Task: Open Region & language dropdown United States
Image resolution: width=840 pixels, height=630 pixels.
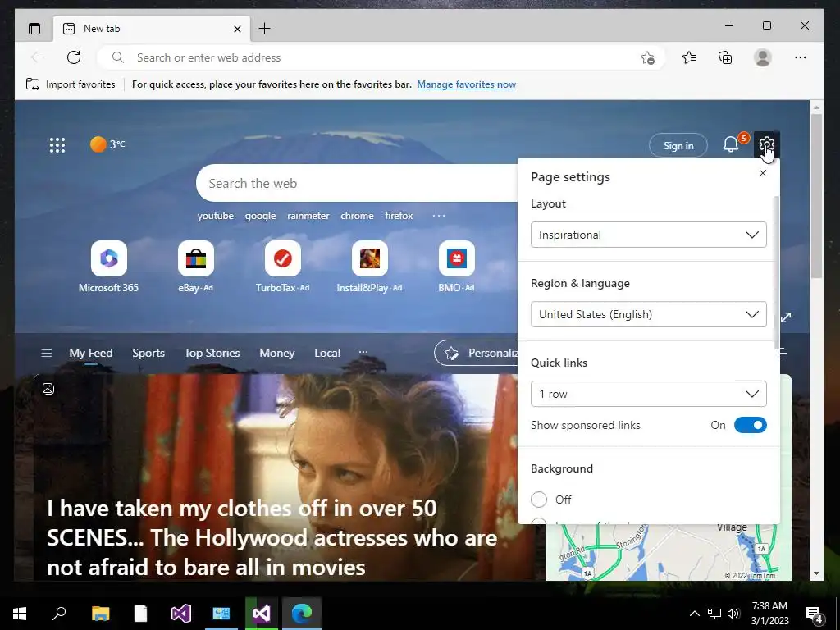Action: (x=648, y=314)
